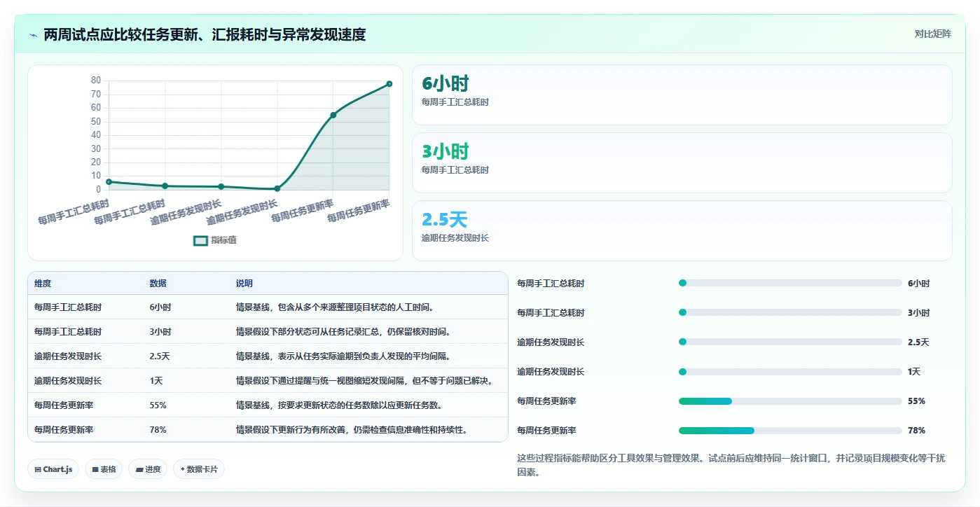Image resolution: width=980 pixels, height=507 pixels.
Task: Click the 78% cell in the table
Action: click(x=158, y=430)
